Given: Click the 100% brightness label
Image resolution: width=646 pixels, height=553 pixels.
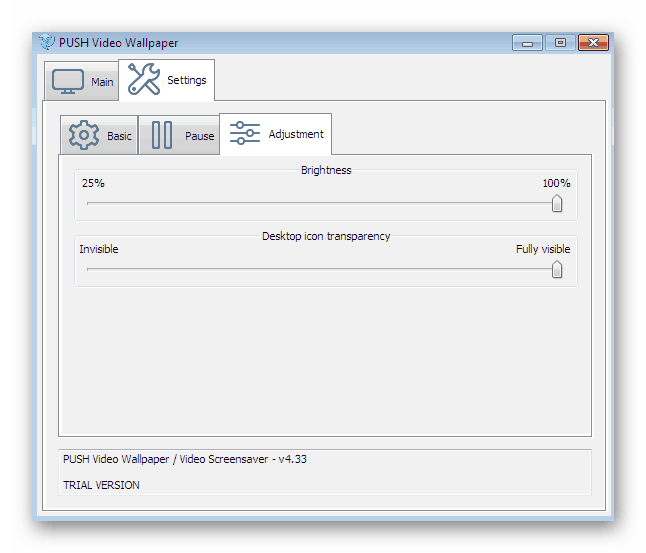Looking at the screenshot, I should tap(556, 183).
